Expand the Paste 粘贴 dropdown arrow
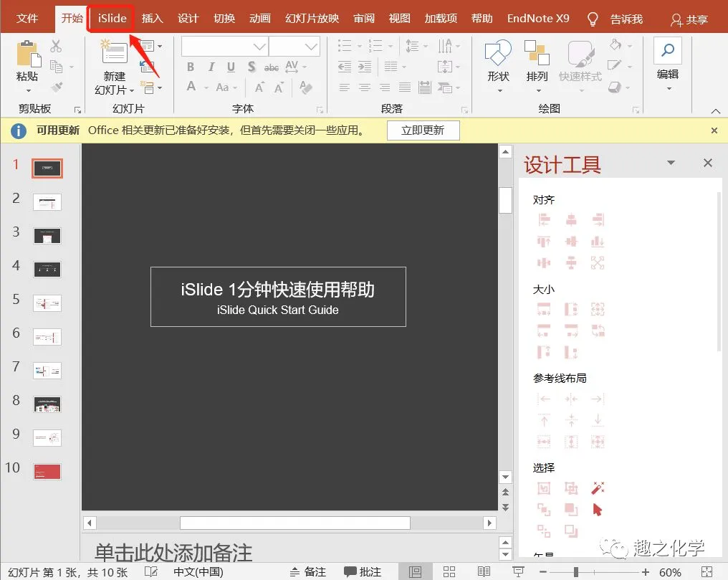 (x=29, y=90)
